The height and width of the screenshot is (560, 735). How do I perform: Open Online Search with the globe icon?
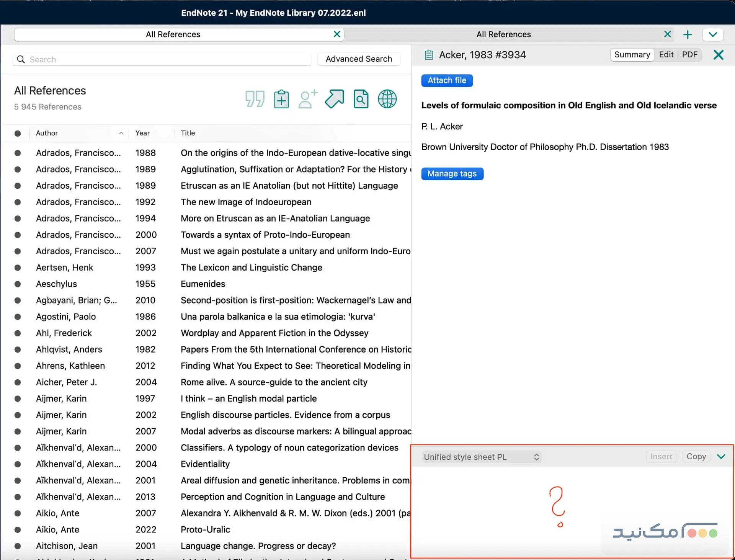[x=387, y=99]
